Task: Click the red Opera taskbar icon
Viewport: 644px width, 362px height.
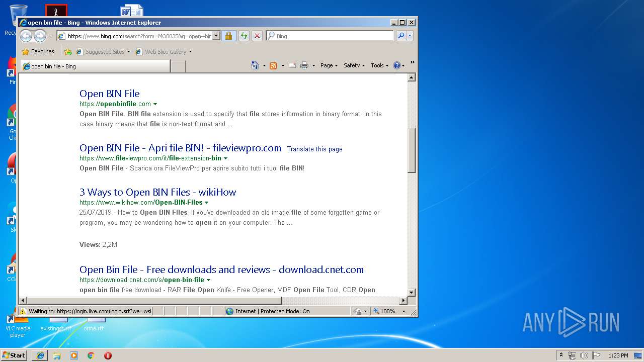Action: 108,355
